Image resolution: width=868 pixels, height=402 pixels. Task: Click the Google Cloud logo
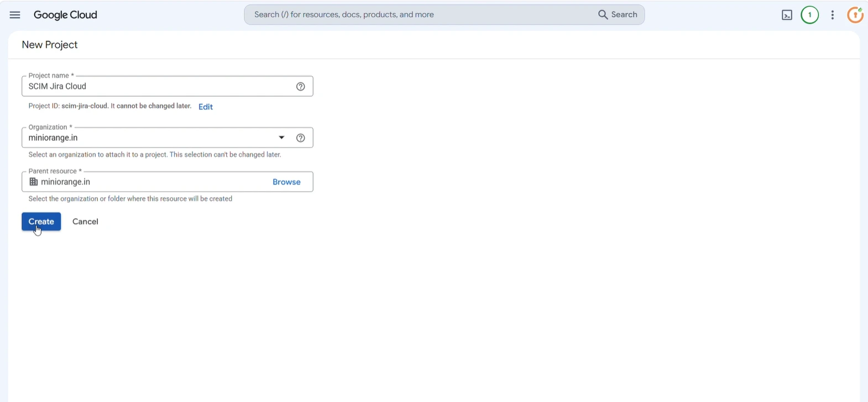click(65, 15)
